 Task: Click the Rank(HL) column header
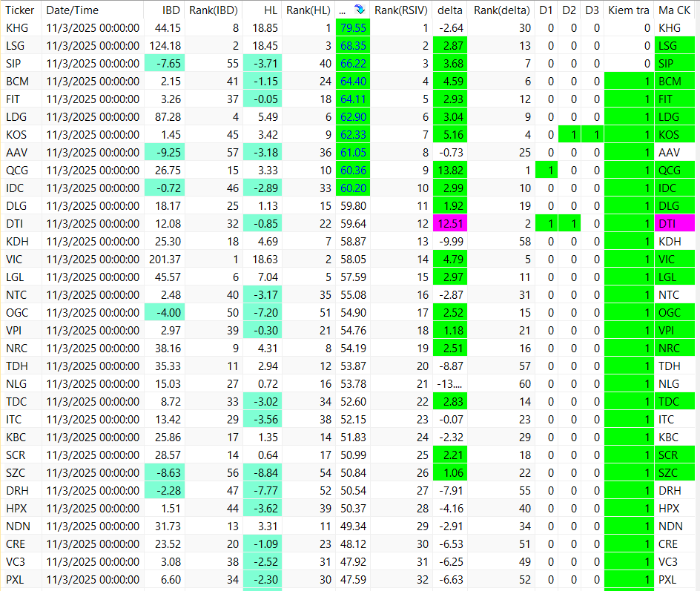[308, 10]
